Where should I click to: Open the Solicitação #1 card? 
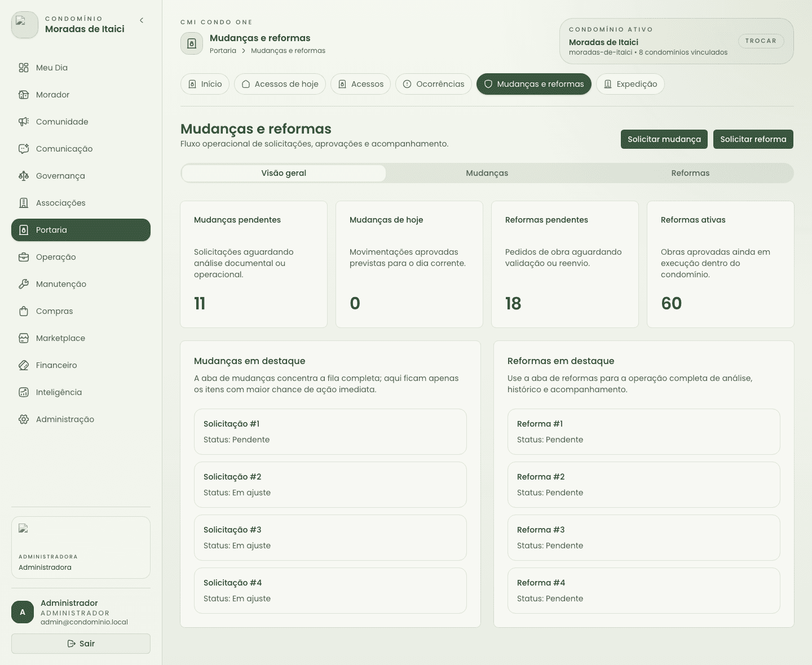pyautogui.click(x=330, y=432)
